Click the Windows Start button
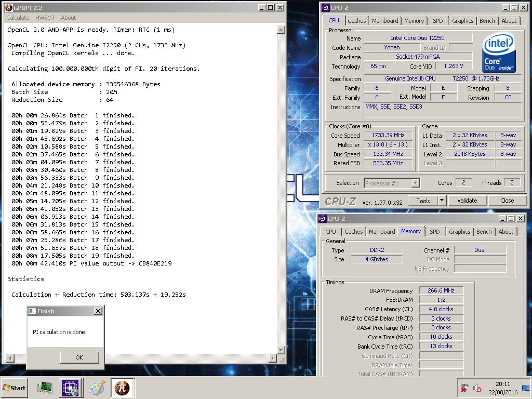532x399 pixels. (x=14, y=388)
